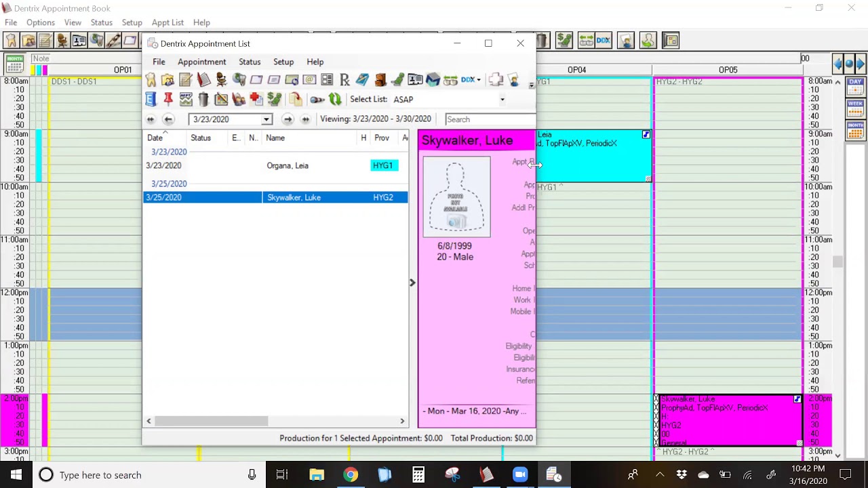This screenshot has height=488, width=868.
Task: Sort the list by the Prov column header
Action: tap(383, 138)
